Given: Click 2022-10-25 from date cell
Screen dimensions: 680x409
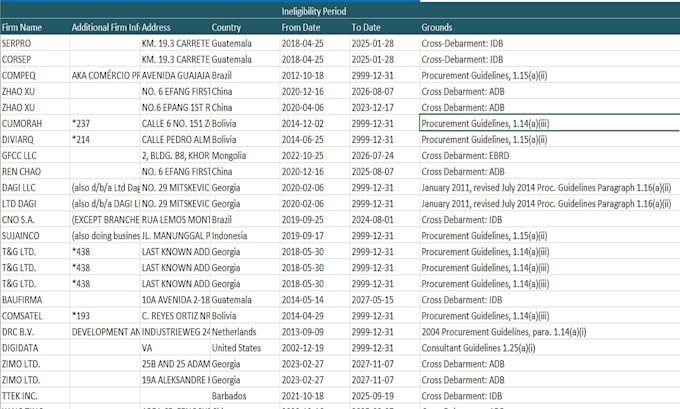Looking at the screenshot, I should coord(315,156).
